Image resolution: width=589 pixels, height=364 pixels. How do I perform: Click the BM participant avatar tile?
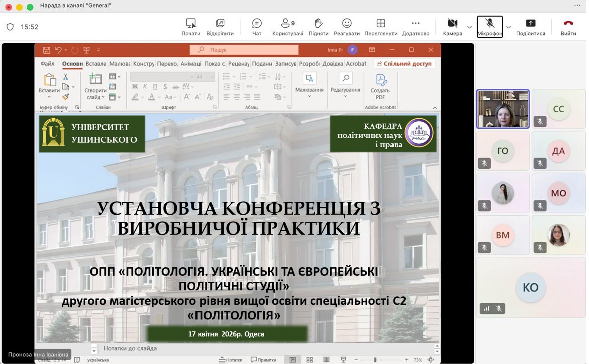503,235
